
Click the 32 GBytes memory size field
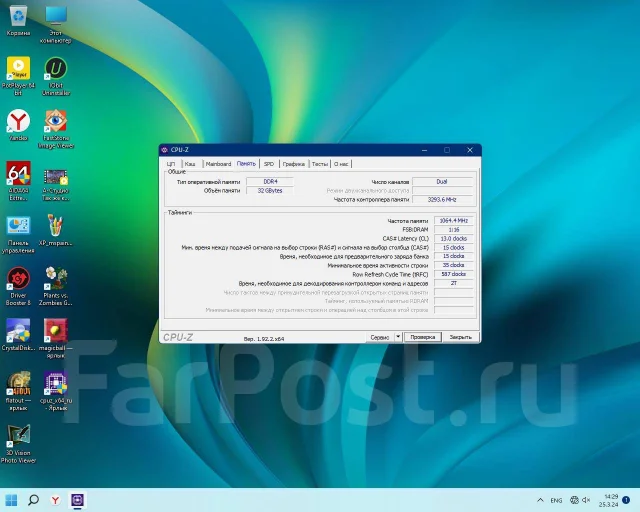[270, 190]
